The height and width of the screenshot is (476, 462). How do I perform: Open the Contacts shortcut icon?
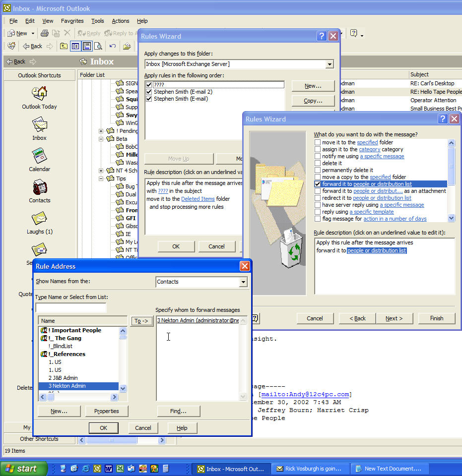click(x=39, y=187)
